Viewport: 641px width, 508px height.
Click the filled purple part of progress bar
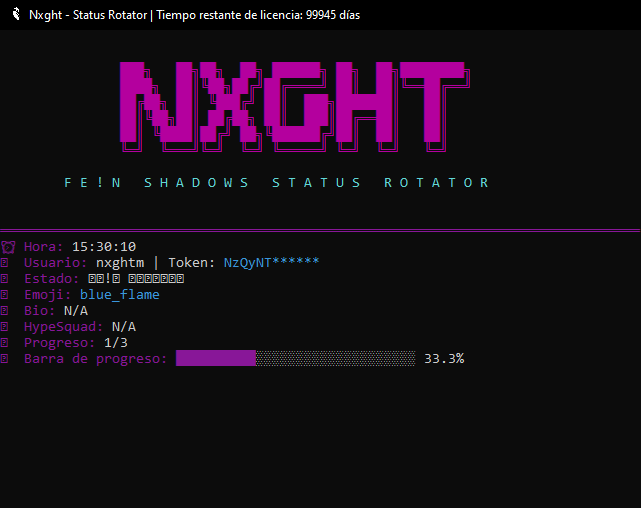click(215, 358)
